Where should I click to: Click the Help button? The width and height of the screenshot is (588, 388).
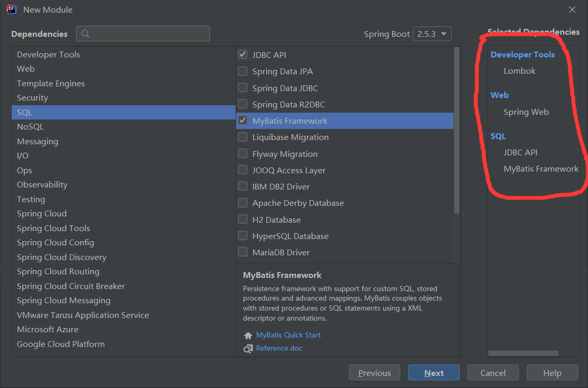pos(552,373)
